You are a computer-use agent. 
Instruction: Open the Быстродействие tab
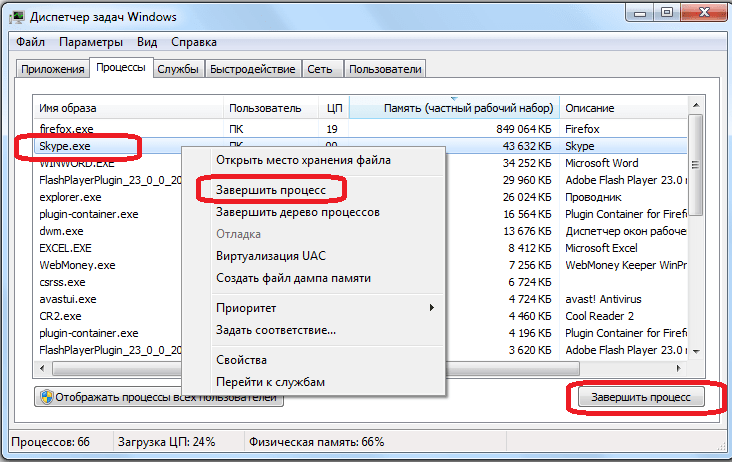(253, 69)
